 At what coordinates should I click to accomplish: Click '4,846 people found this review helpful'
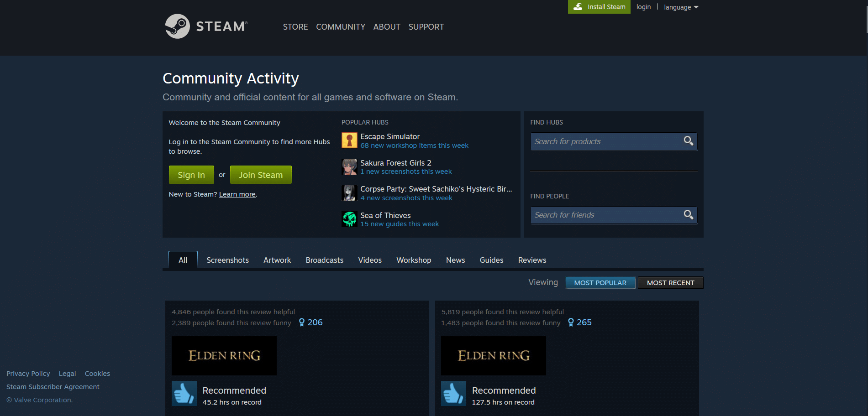point(233,312)
